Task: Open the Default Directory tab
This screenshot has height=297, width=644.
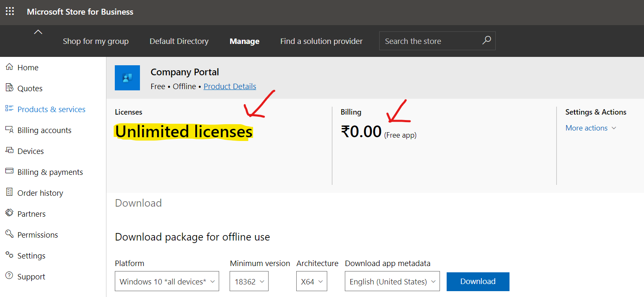Action: (179, 41)
